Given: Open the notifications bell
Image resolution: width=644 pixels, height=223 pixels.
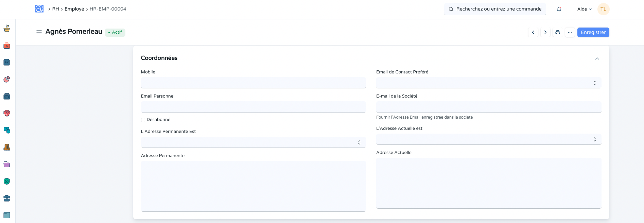Looking at the screenshot, I should (x=559, y=9).
